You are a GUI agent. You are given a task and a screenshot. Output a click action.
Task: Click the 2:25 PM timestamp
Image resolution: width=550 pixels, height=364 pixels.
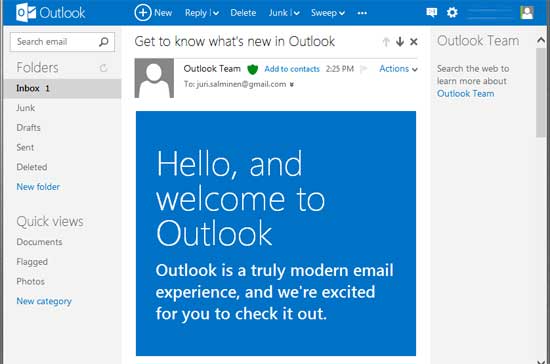[x=340, y=69]
